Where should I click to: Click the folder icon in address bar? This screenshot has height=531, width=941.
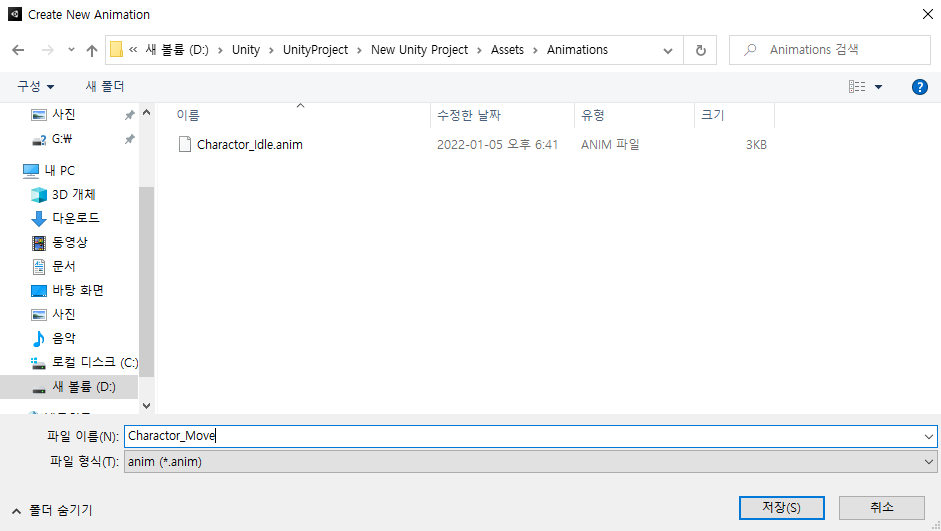[116, 49]
